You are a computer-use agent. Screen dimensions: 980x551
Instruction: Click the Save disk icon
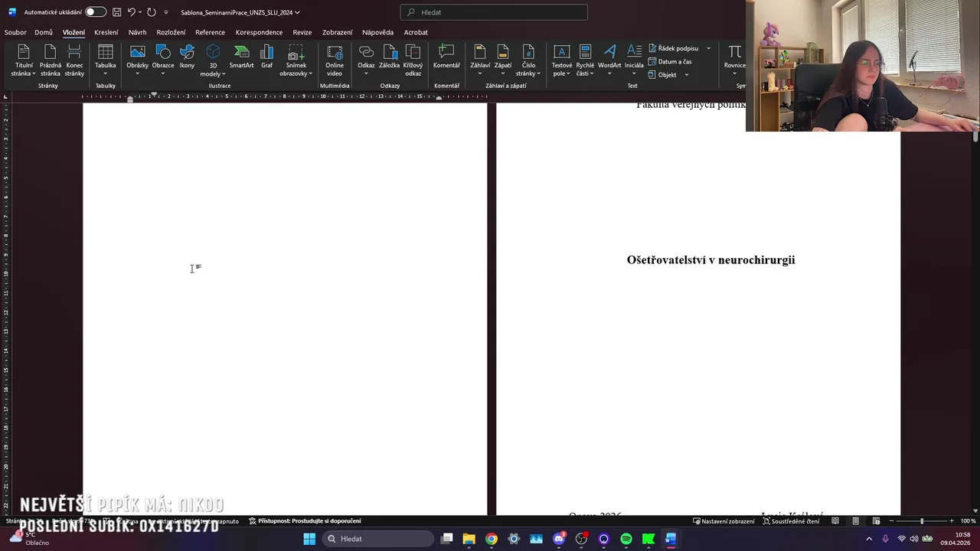116,12
